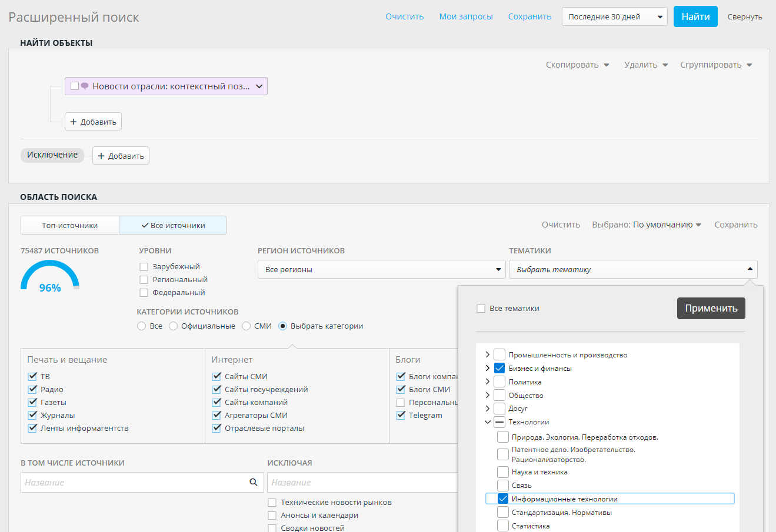The image size is (776, 532).
Task: Uncheck the Сайты СМИ checkbox
Action: click(217, 376)
